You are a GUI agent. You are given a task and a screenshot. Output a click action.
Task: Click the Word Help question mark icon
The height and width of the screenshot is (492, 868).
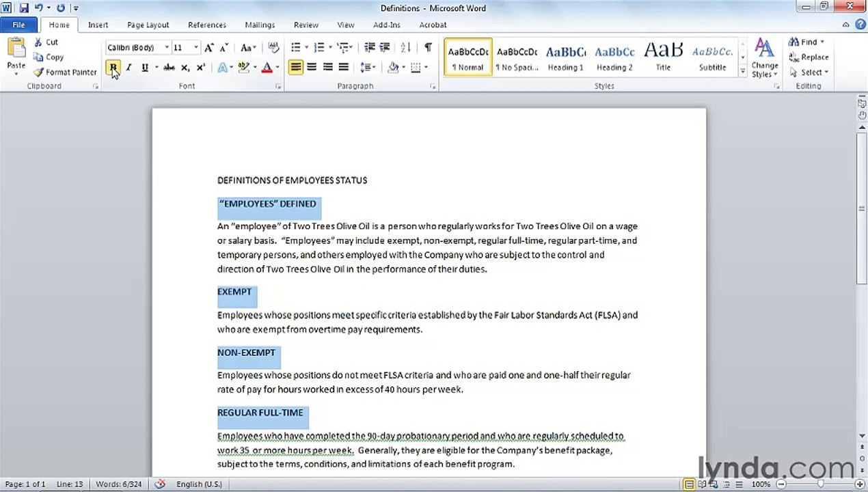click(859, 25)
